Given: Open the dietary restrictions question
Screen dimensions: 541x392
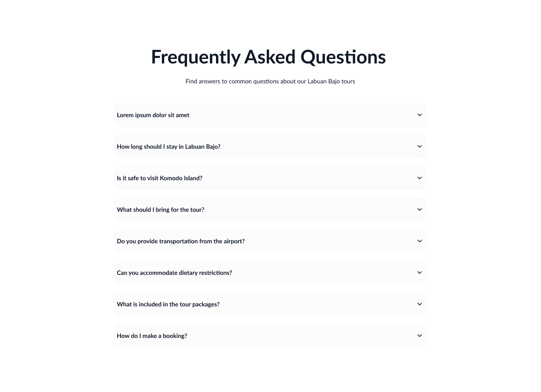Looking at the screenshot, I should pos(270,273).
